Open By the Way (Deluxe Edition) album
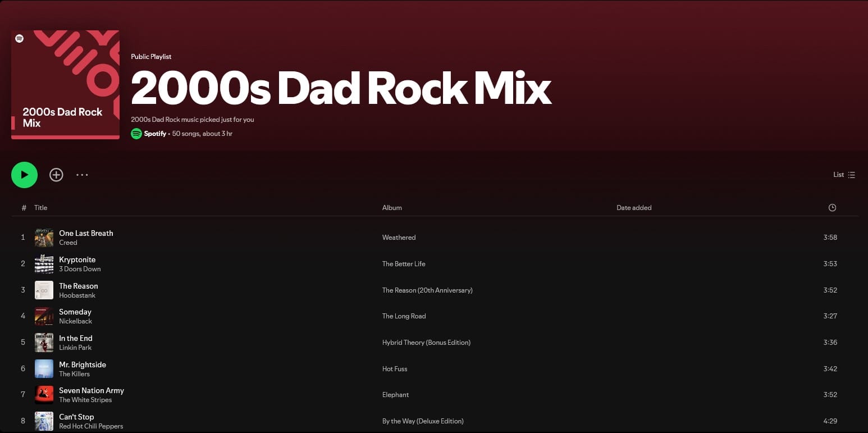Viewport: 868px width, 433px height. tap(423, 421)
